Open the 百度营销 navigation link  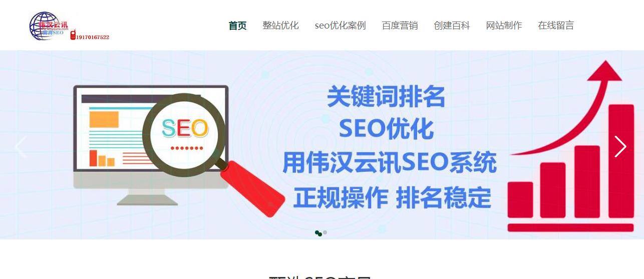click(x=400, y=26)
